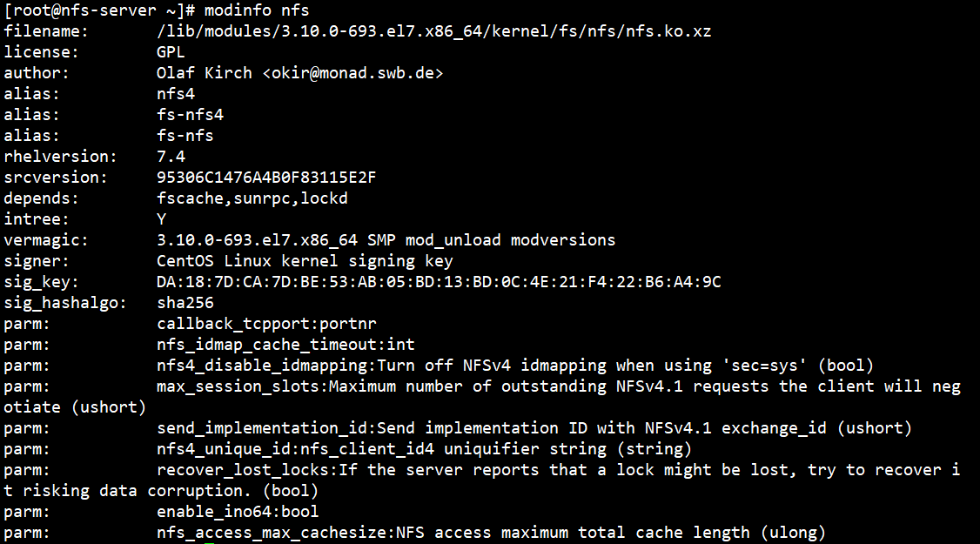This screenshot has width=980, height=544.
Task: Click the enable_ino64:bool parameter
Action: pos(238,512)
